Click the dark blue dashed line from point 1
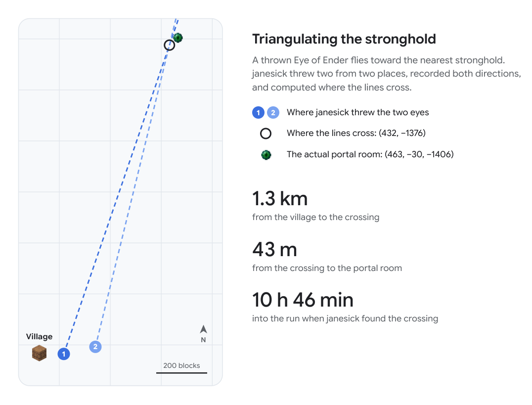The image size is (532, 405). point(115,204)
